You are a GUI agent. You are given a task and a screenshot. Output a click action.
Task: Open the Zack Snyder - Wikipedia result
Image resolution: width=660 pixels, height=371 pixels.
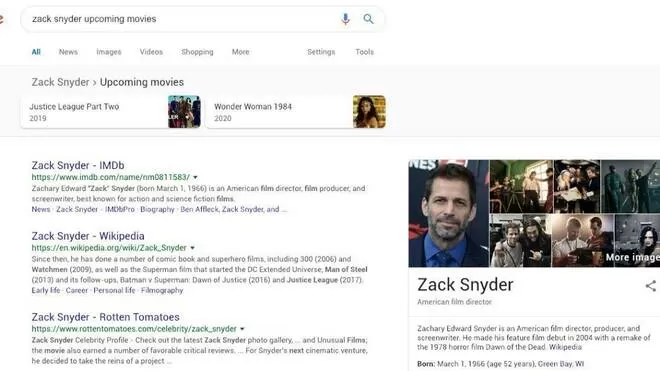point(88,236)
